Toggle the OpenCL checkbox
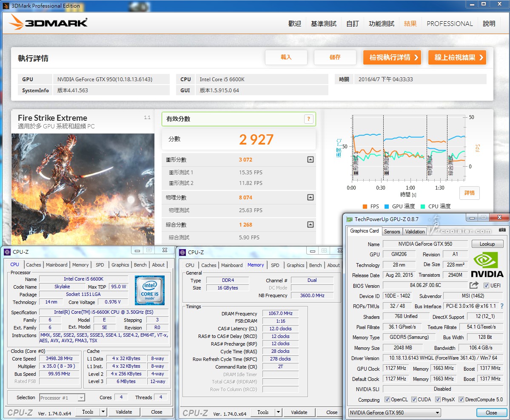 (387, 399)
